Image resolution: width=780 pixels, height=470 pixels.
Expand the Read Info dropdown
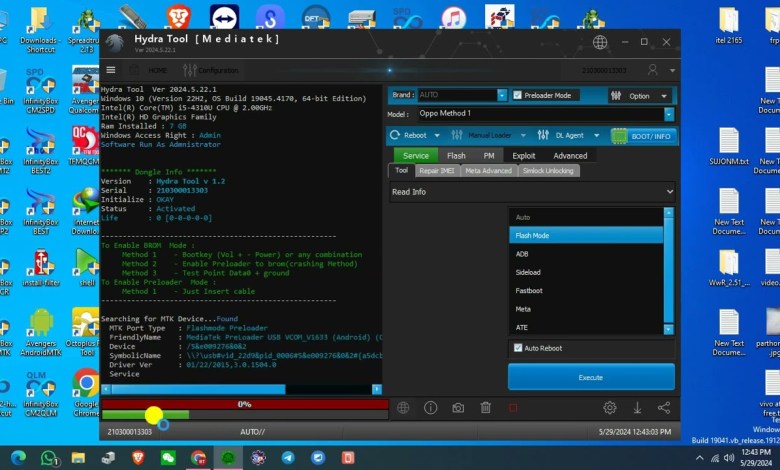coord(669,191)
